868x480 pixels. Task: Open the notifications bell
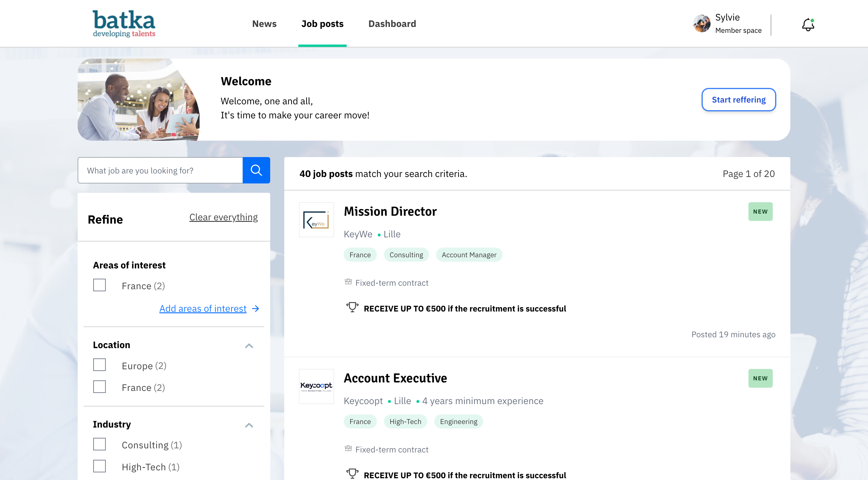click(808, 25)
